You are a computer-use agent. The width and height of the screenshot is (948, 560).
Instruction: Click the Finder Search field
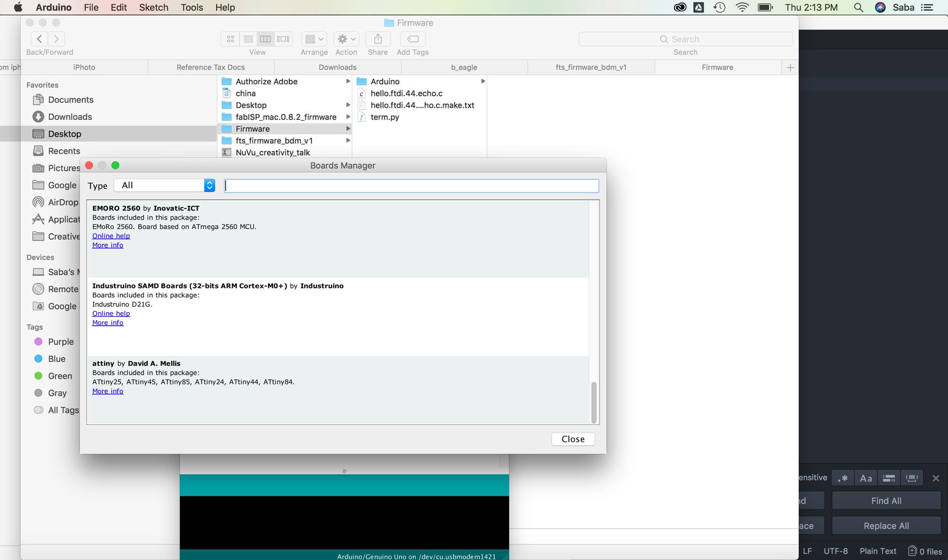point(685,39)
